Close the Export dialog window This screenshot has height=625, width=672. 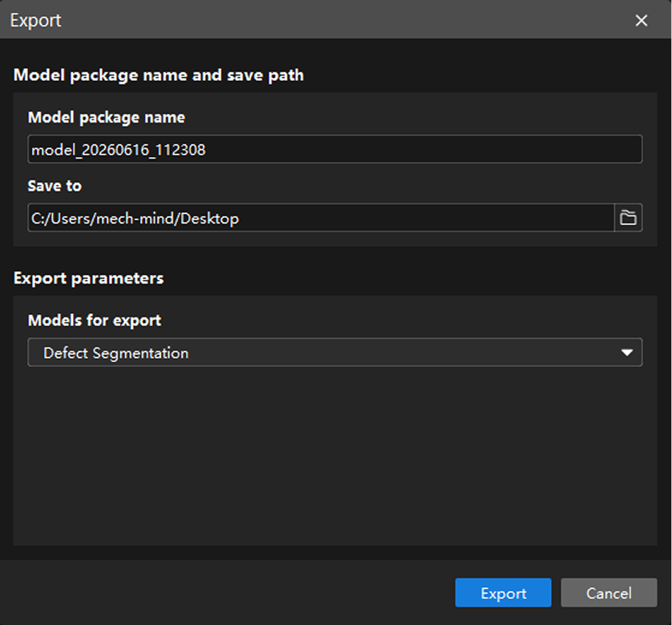pos(641,20)
